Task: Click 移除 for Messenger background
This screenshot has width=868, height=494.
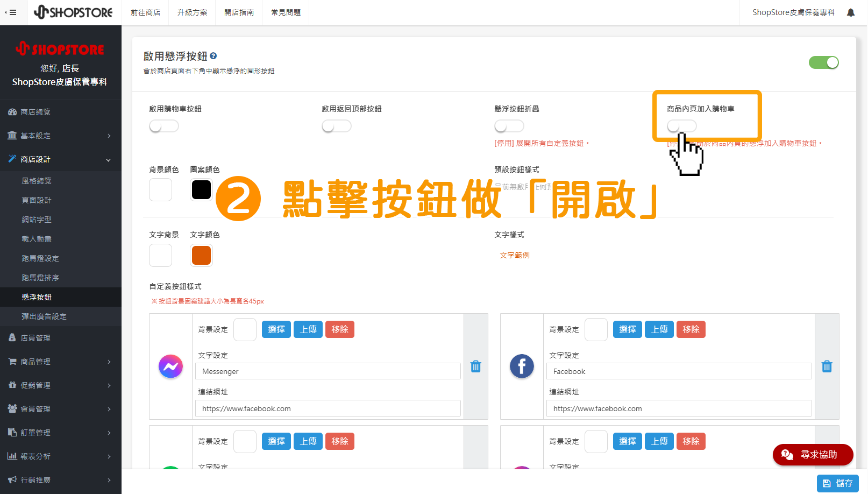Action: click(340, 329)
